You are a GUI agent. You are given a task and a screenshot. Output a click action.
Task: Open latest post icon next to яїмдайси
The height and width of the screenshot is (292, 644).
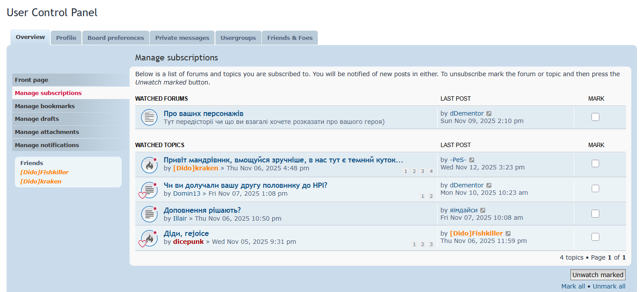pos(482,211)
